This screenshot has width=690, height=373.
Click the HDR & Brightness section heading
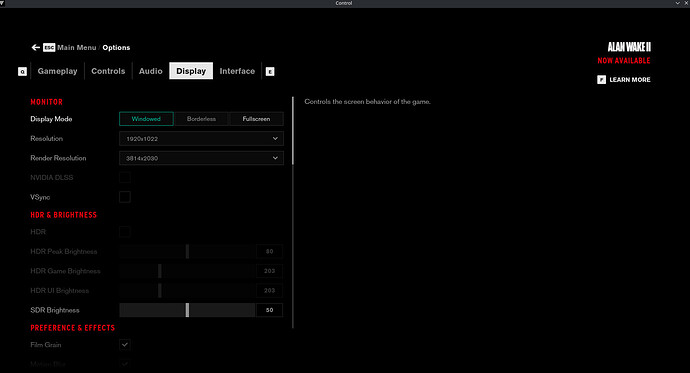[x=63, y=215]
